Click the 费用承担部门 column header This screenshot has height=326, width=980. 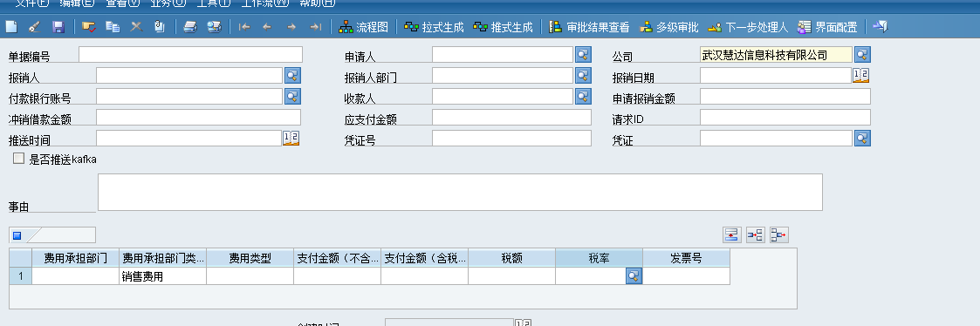pyautogui.click(x=76, y=259)
